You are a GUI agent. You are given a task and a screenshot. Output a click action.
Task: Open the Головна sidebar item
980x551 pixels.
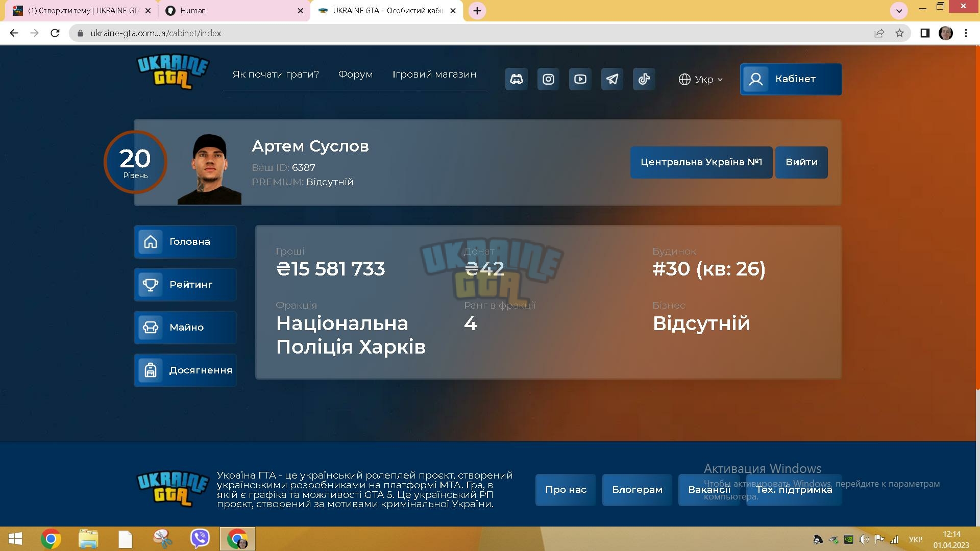pyautogui.click(x=185, y=242)
